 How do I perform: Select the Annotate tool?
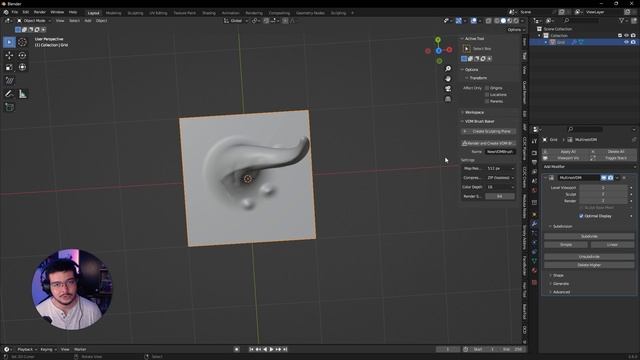(9, 94)
